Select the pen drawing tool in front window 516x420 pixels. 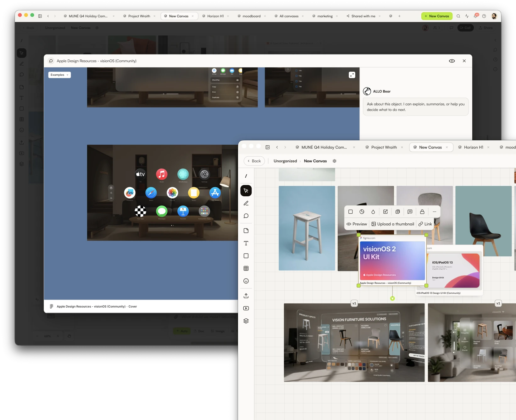coord(246,203)
